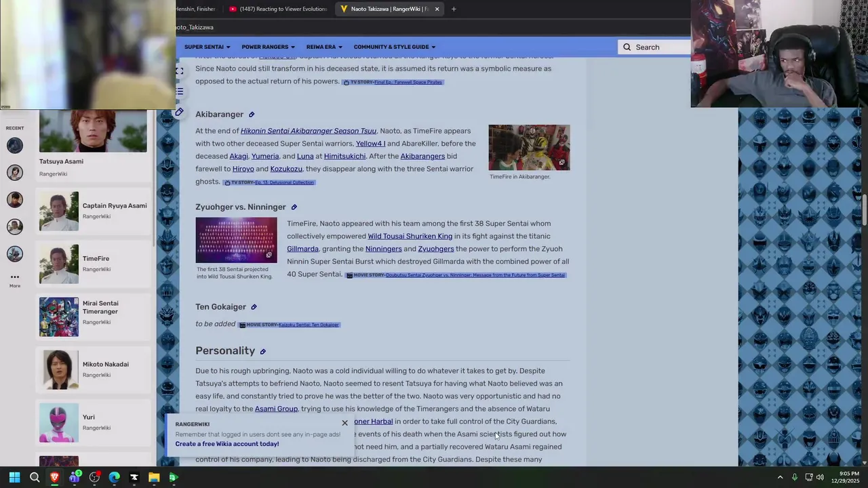
Task: Select the Naoto Takizawa RangerWiki tab
Action: click(389, 9)
